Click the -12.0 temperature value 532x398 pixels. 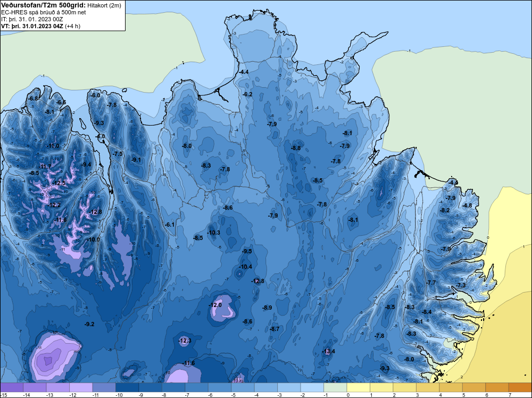pyautogui.click(x=215, y=305)
